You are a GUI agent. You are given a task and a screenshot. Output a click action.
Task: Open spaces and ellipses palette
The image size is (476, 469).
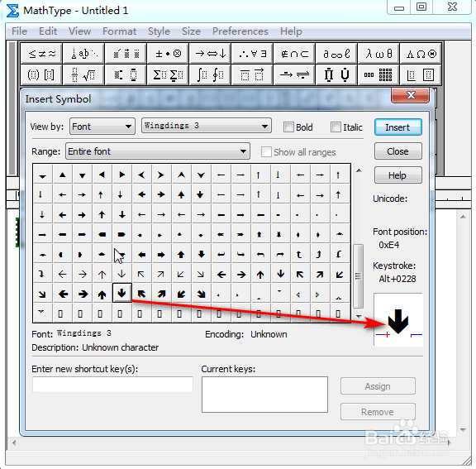(x=83, y=54)
